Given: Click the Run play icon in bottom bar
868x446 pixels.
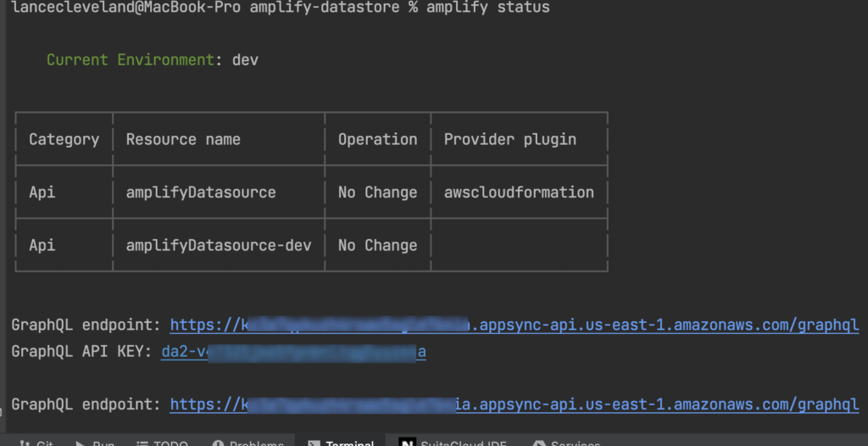Looking at the screenshot, I should tap(80, 443).
